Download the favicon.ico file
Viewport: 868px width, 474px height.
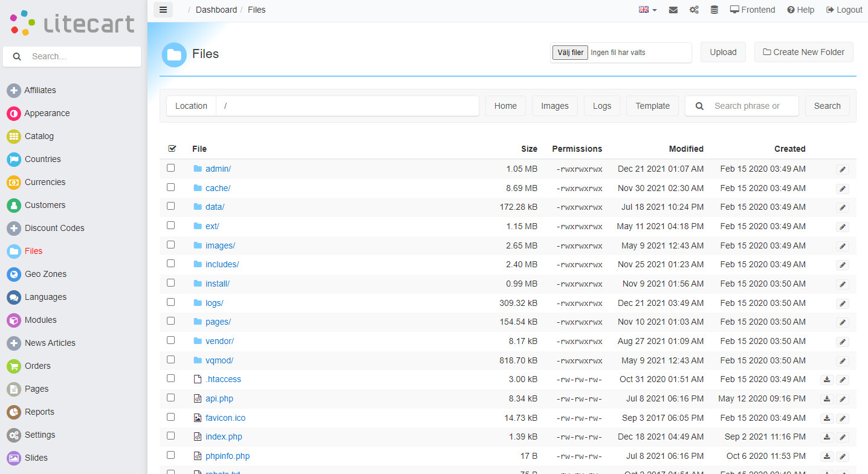point(827,418)
